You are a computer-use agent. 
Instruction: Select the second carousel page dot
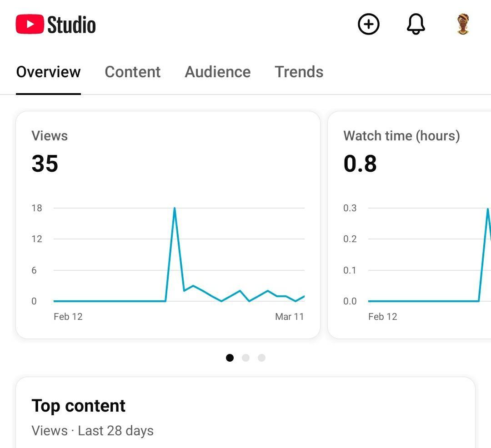coord(245,358)
